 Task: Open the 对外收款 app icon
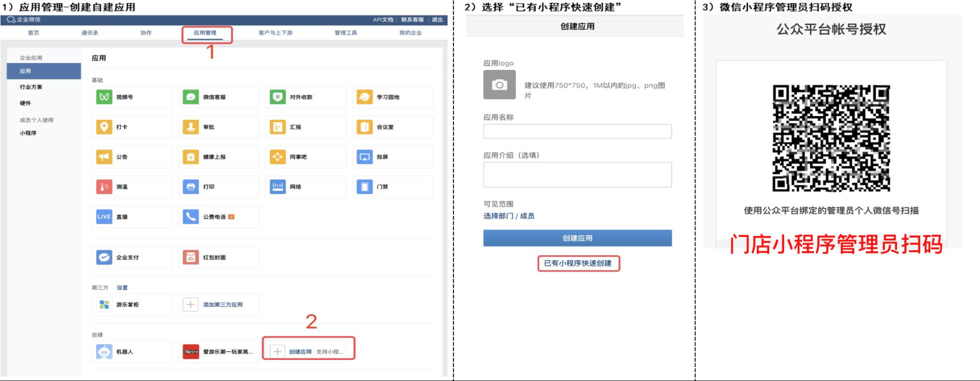tap(277, 97)
